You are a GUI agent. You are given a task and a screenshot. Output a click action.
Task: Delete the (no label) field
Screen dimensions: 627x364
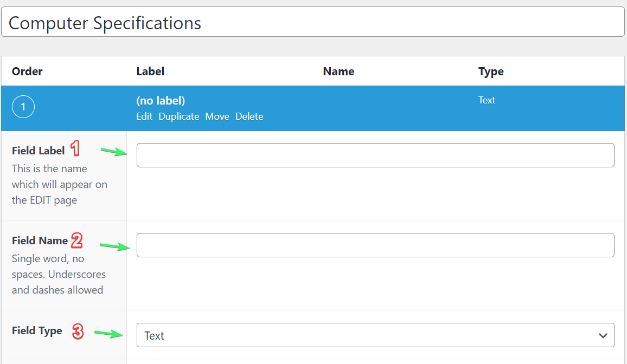(249, 116)
